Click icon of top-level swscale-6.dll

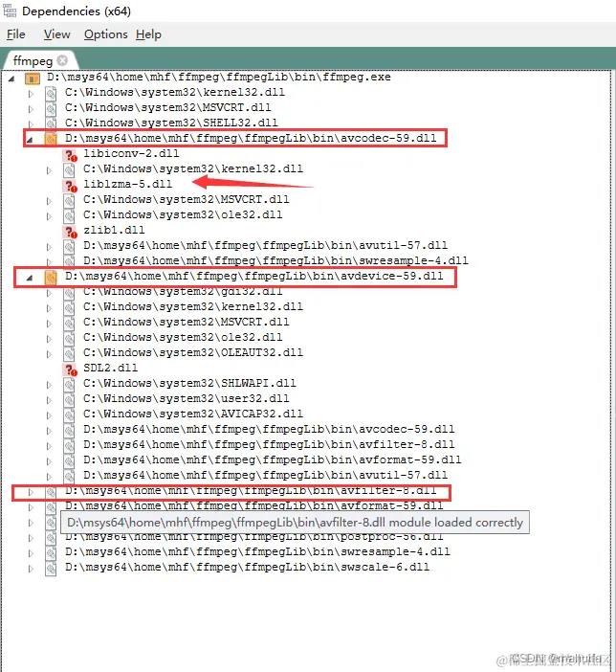pyautogui.click(x=51, y=568)
